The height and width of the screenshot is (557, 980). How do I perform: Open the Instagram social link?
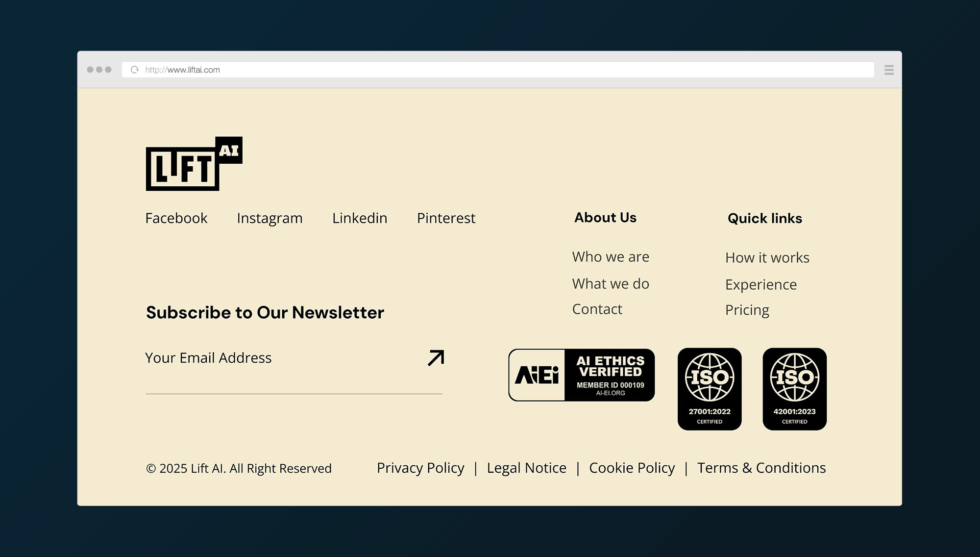(x=269, y=218)
